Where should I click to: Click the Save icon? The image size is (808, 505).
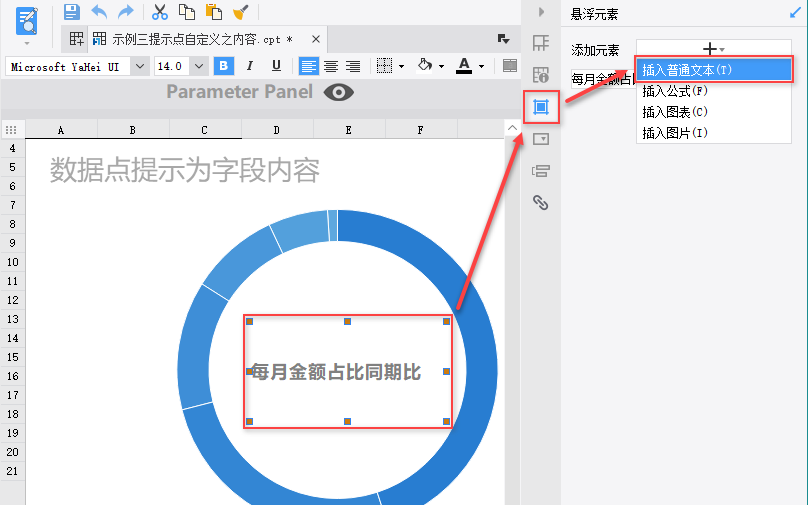click(x=72, y=11)
